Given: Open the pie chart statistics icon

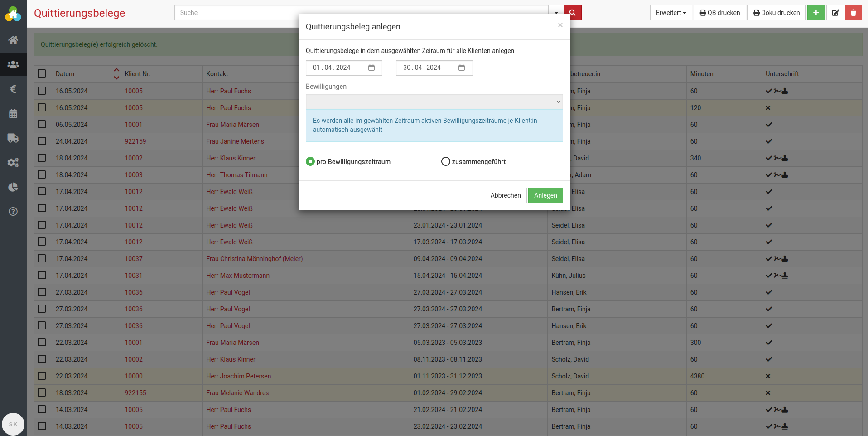Looking at the screenshot, I should click(13, 187).
